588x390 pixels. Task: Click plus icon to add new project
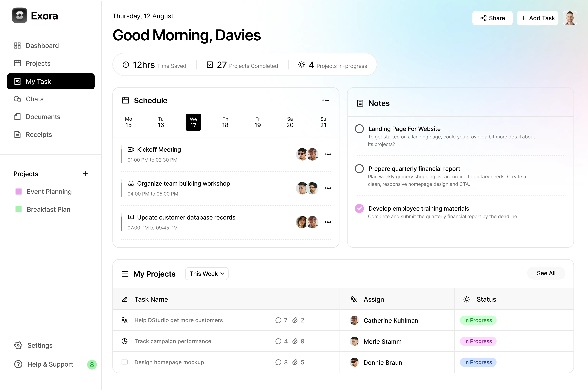[85, 174]
